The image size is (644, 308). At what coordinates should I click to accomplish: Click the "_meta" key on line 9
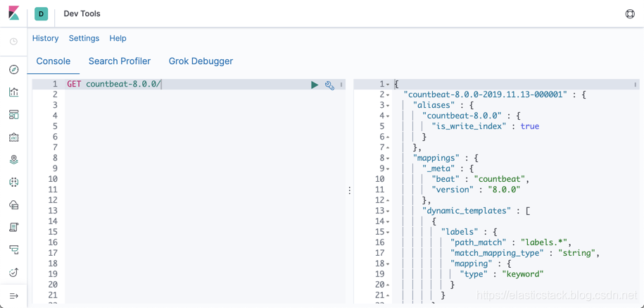pos(439,169)
